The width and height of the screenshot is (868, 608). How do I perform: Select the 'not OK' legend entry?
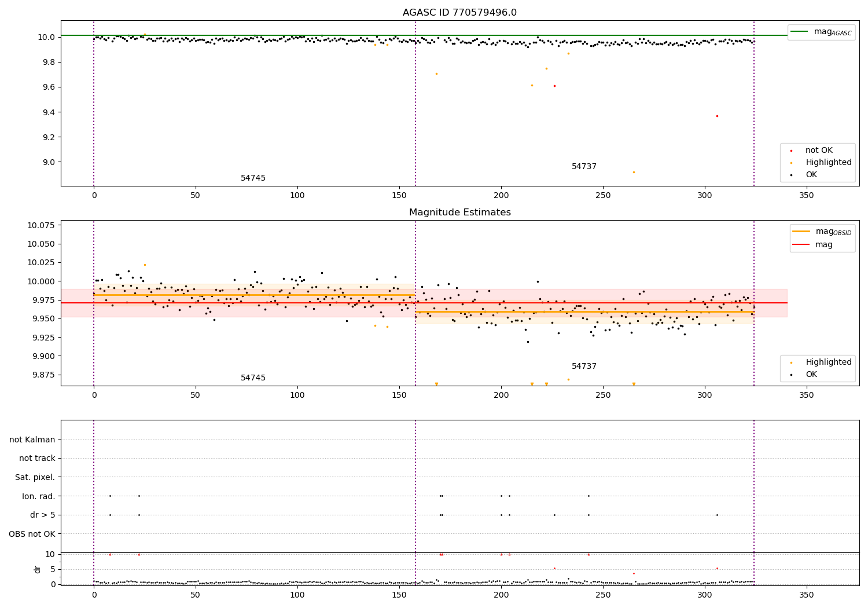coord(819,151)
